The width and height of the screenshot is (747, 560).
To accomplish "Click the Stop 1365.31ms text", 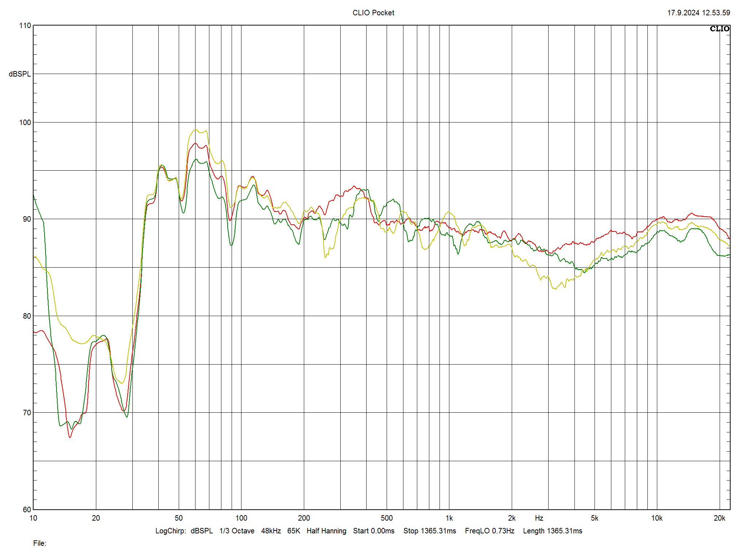I will point(430,531).
